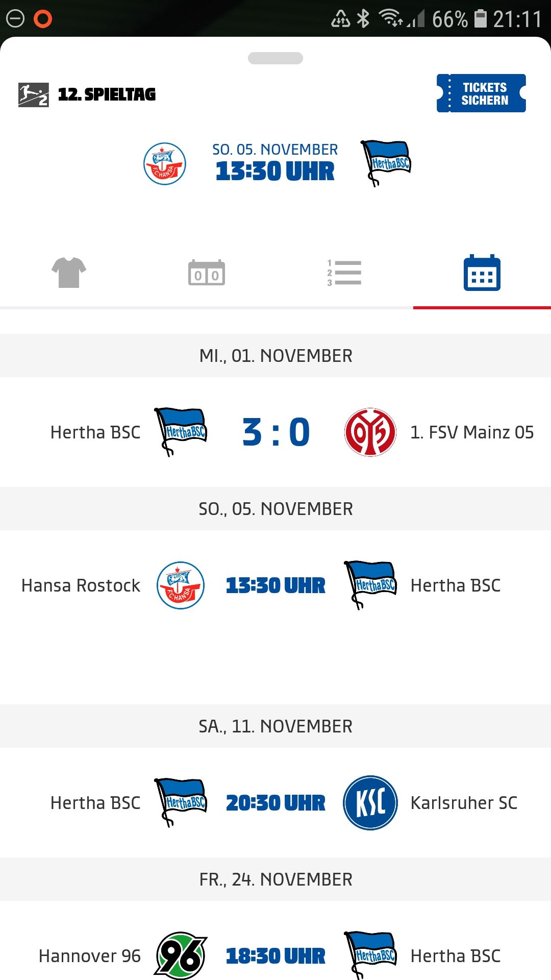Tap Hansa Rostock crest in header
This screenshot has height=980, width=551.
164,164
